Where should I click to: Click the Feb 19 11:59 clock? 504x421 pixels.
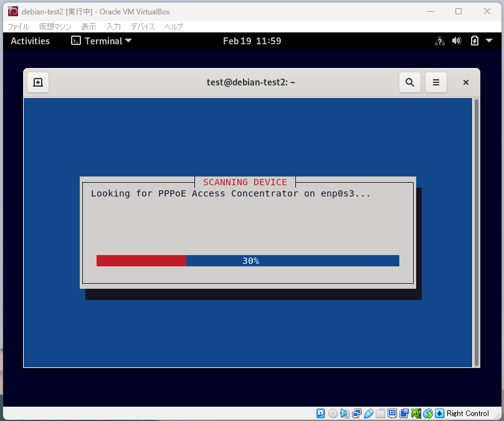click(252, 41)
